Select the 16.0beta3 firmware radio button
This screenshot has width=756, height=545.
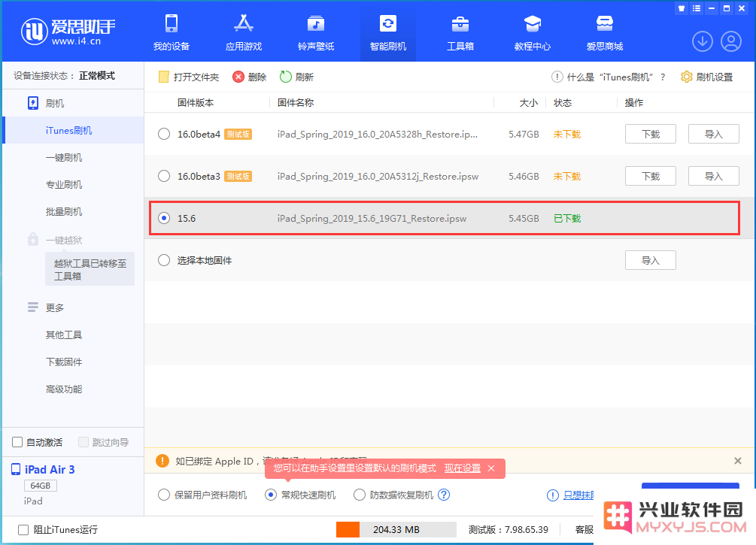pyautogui.click(x=164, y=176)
